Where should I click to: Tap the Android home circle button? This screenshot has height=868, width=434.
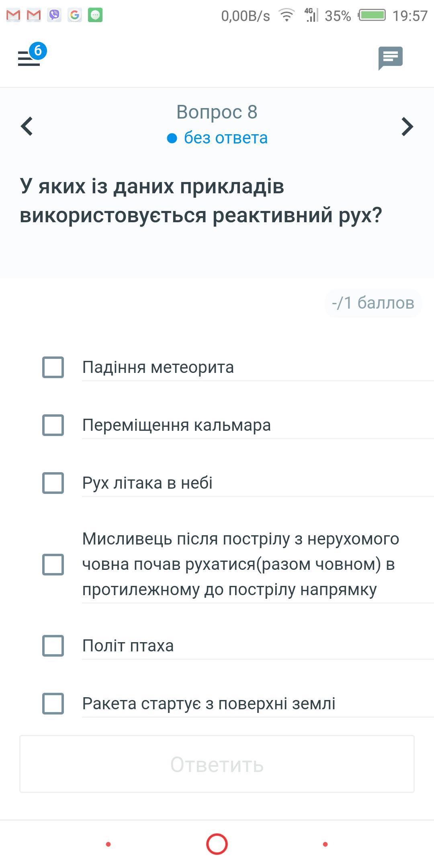pyautogui.click(x=217, y=844)
